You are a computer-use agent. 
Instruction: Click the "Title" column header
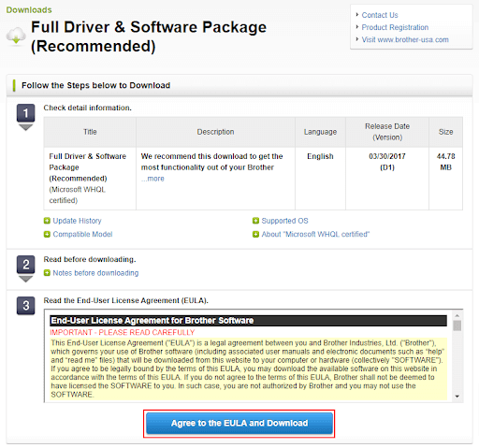[90, 132]
